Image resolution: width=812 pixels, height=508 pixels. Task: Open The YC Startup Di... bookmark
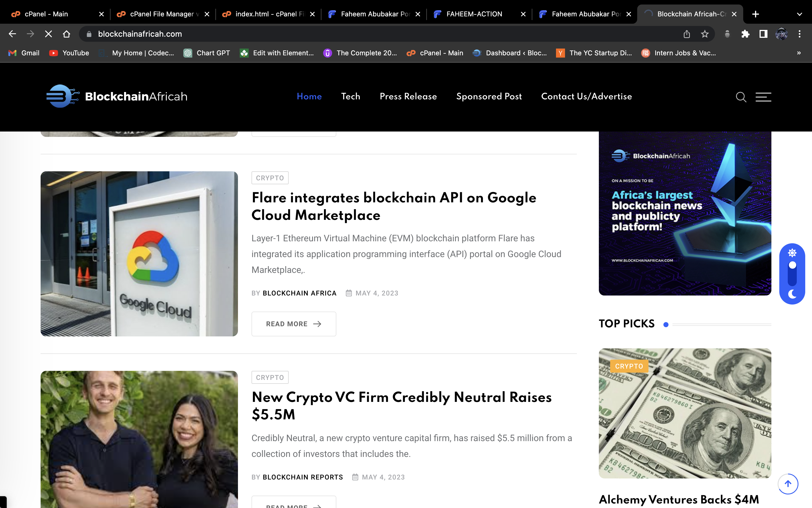tap(594, 53)
